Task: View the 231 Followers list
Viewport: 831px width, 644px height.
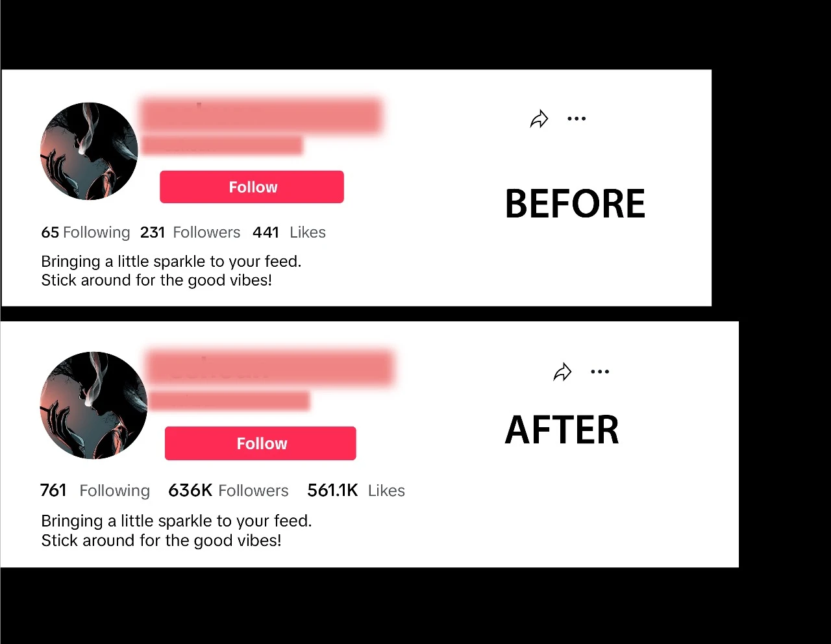Action: click(190, 232)
